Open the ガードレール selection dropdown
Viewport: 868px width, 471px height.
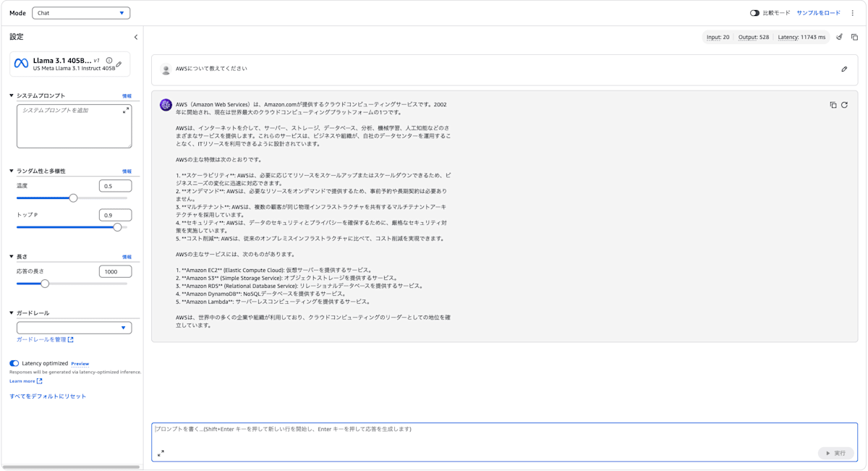[x=74, y=328]
